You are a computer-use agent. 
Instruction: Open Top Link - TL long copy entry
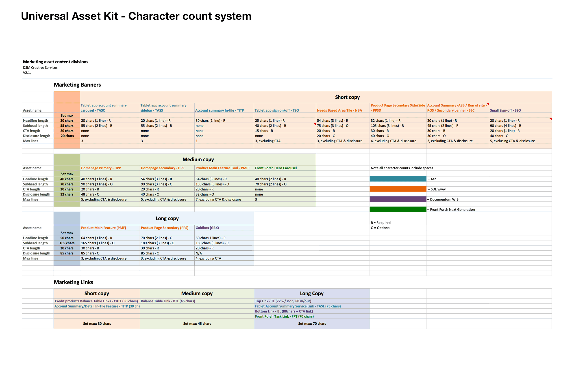[283, 301]
